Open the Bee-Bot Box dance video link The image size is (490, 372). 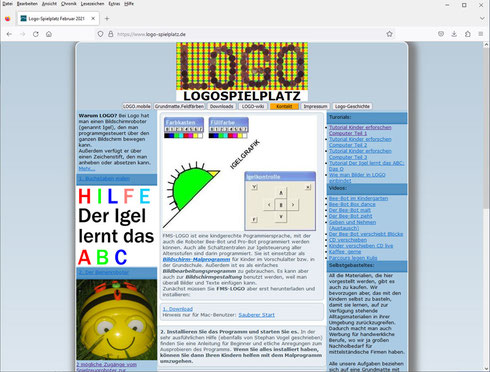(352, 204)
